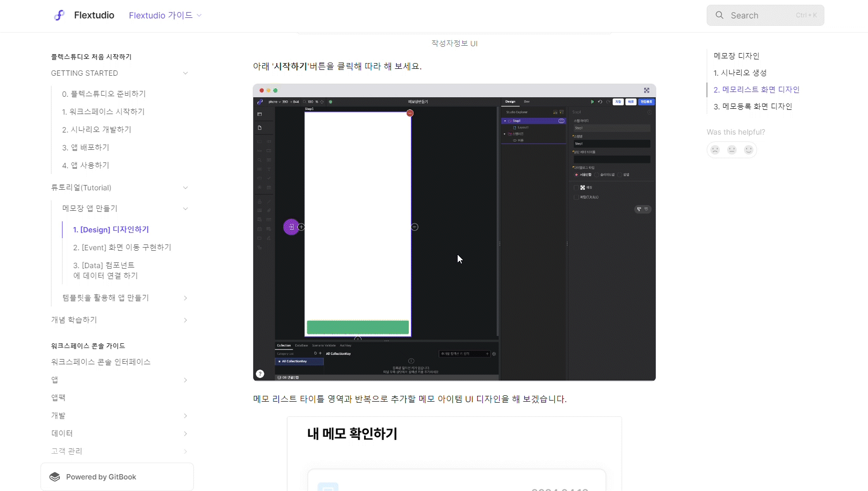
Task: Click the undo icon in demo toolbar
Action: point(600,101)
